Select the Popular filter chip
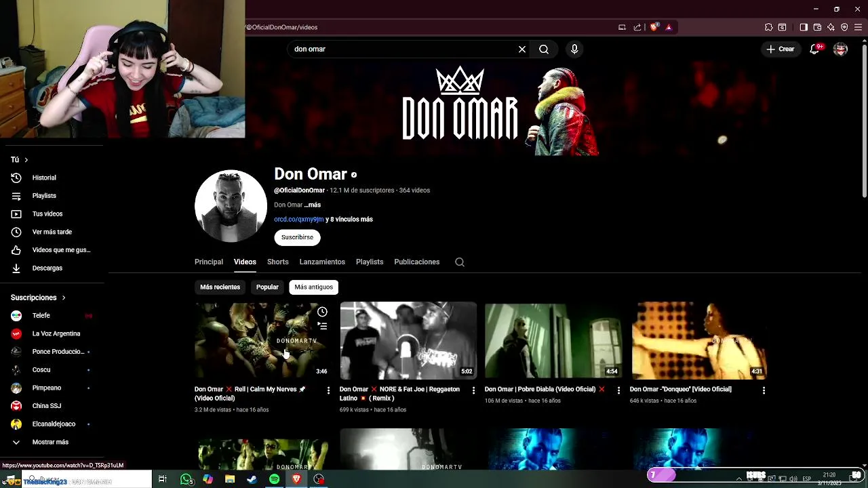 click(x=267, y=287)
